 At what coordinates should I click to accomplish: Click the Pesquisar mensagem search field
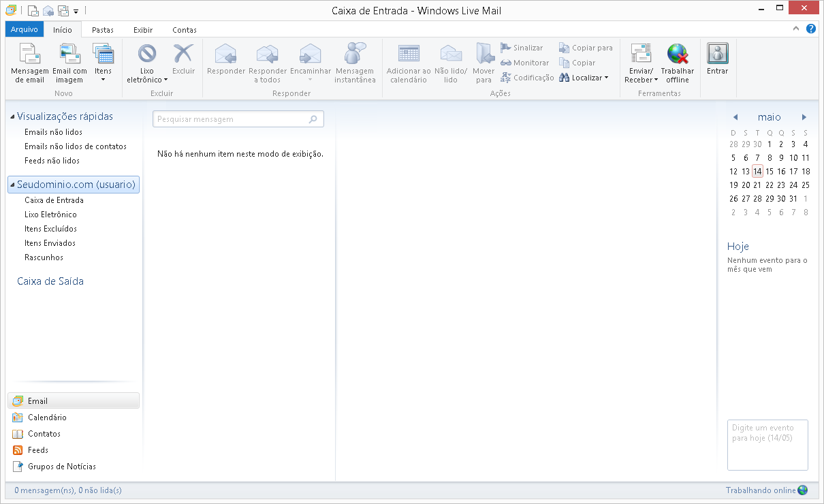coord(231,119)
